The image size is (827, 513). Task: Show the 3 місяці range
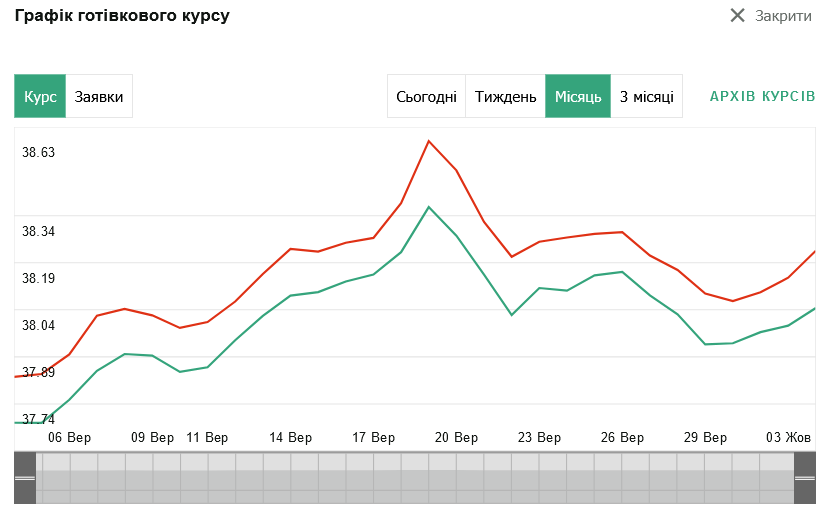point(646,97)
